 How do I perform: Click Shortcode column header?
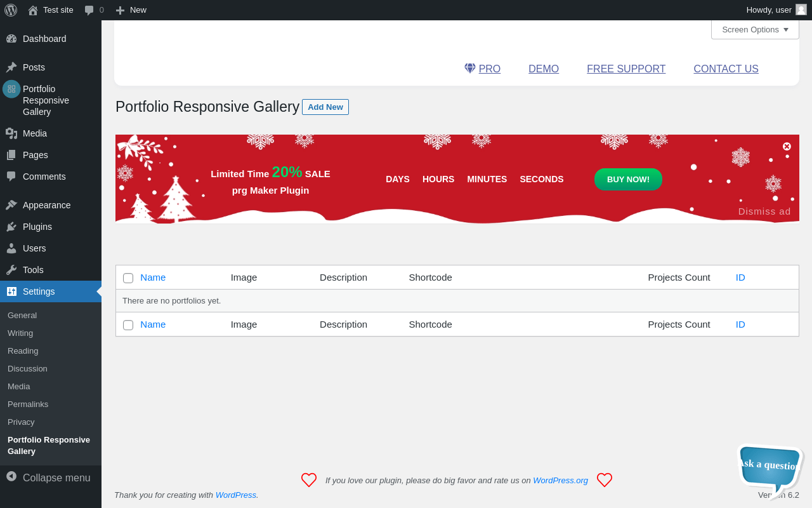click(430, 277)
